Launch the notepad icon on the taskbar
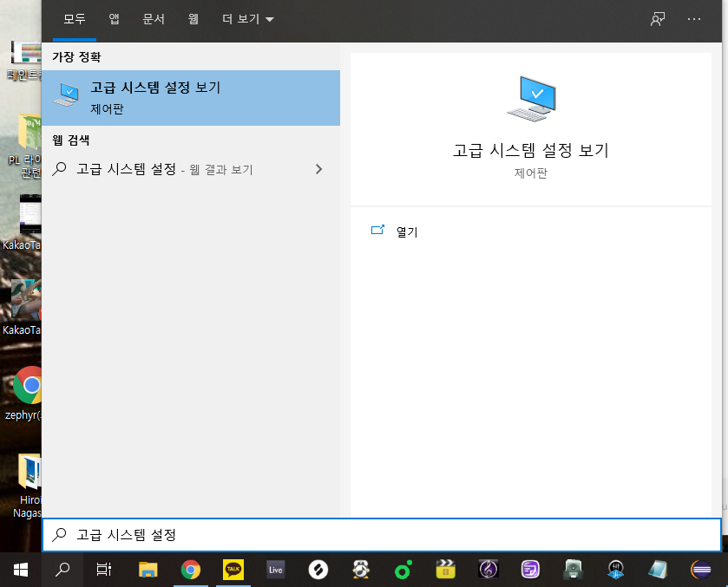The image size is (728, 587). (x=659, y=570)
